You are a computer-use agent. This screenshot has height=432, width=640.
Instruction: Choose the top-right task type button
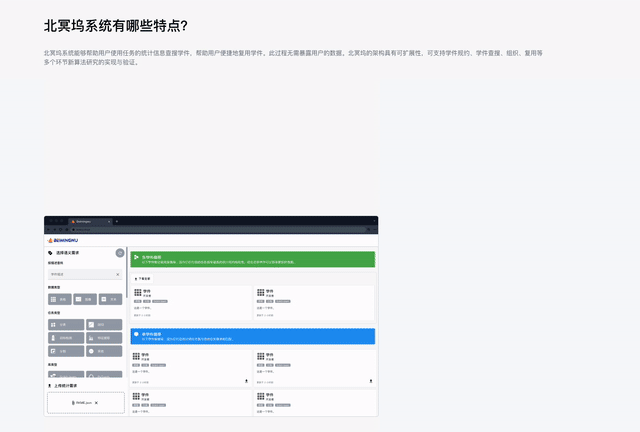pyautogui.click(x=104, y=325)
